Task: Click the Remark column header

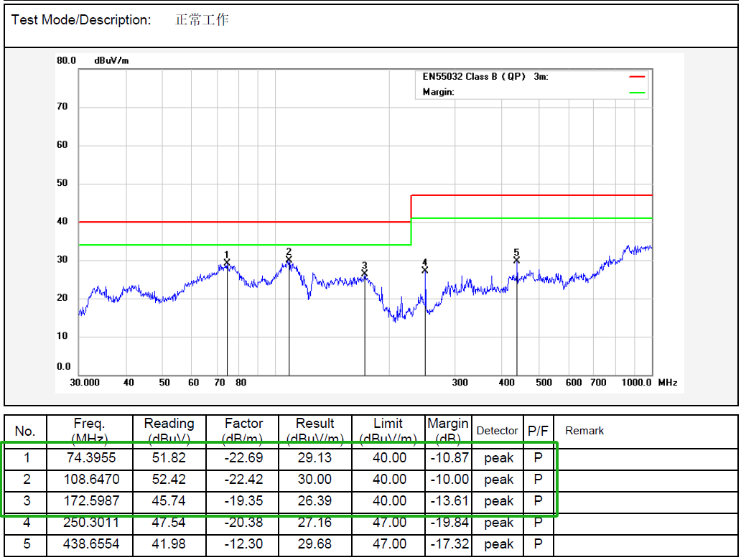Action: 584,431
